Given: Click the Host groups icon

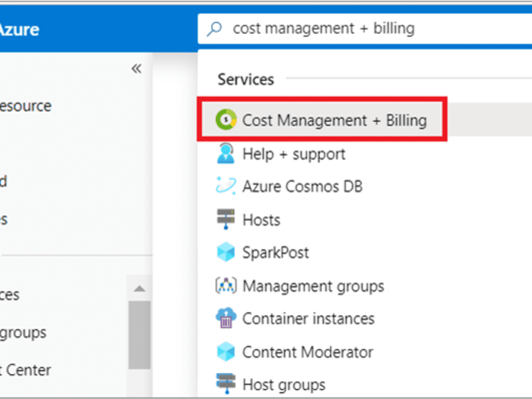Looking at the screenshot, I should point(226,384).
